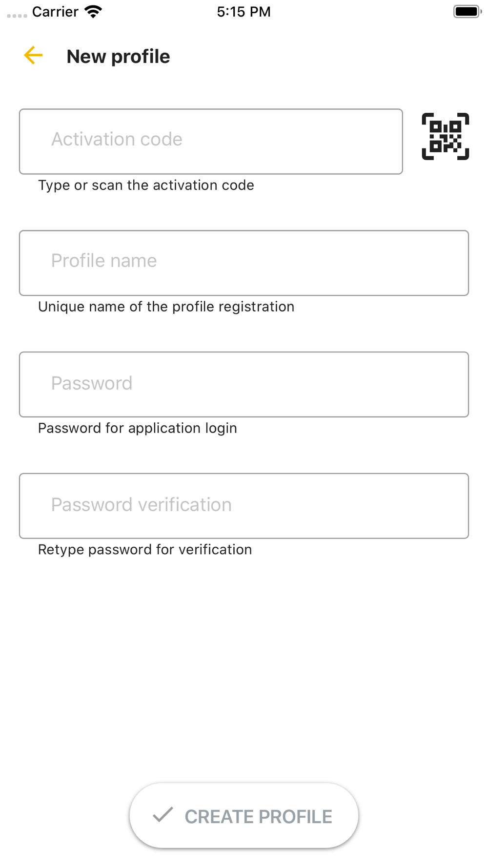488x868 pixels.
Task: Open the QR code scanner
Action: [x=445, y=136]
